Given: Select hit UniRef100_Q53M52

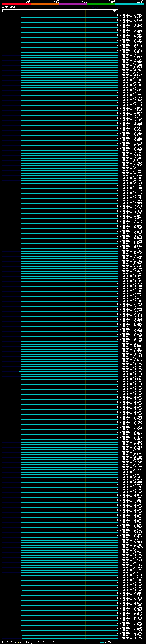Looking at the screenshot, I should pos(131,70).
